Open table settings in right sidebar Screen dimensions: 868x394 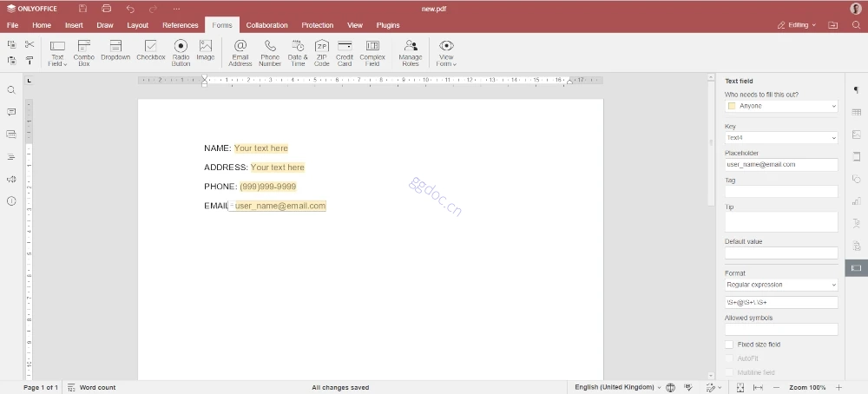click(x=857, y=112)
